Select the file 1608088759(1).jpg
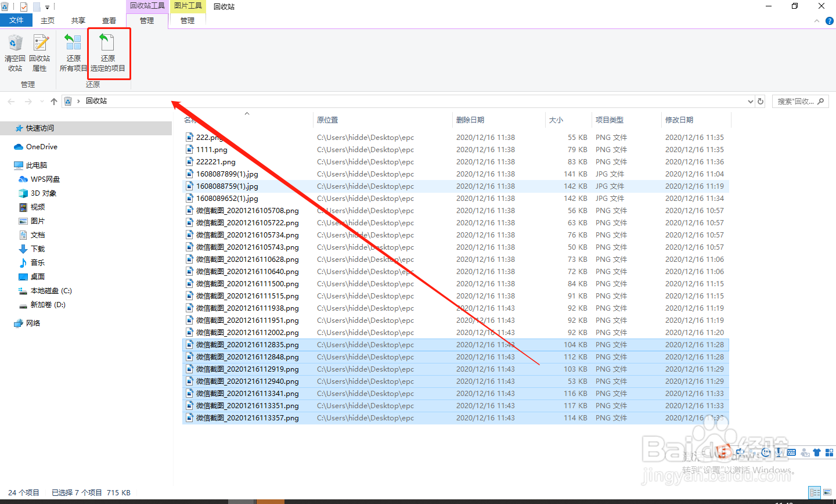This screenshot has height=504, width=836. (227, 186)
